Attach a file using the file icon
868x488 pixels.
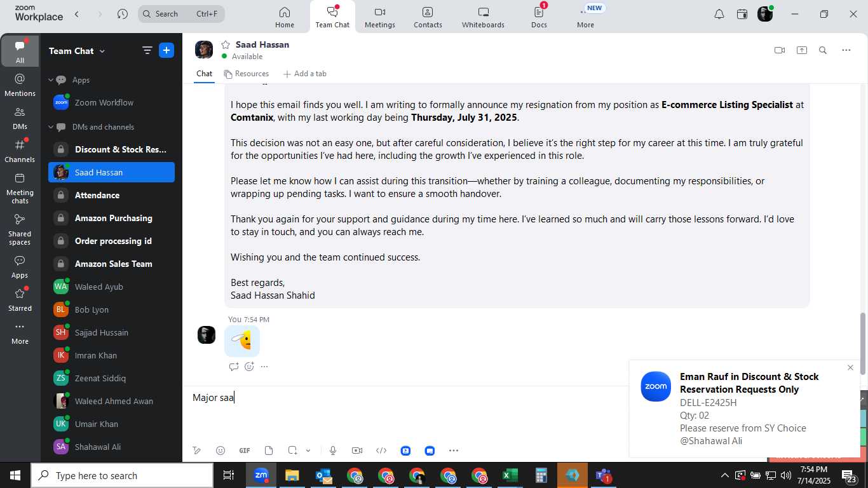[x=269, y=451]
